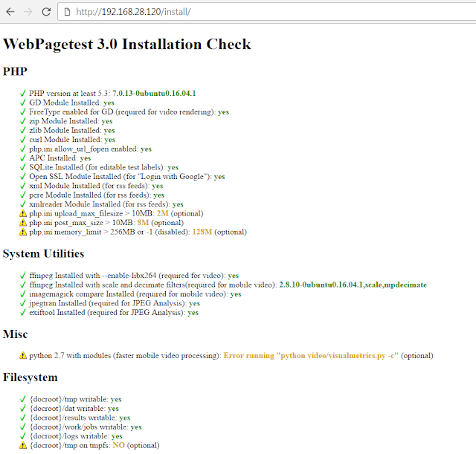Click the error text about python video/visualmetrics.py

(x=311, y=355)
